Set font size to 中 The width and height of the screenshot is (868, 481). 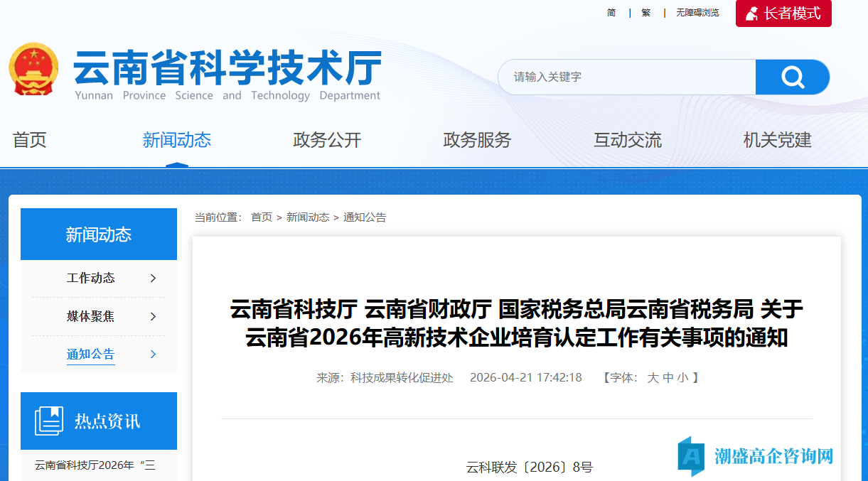tap(668, 378)
